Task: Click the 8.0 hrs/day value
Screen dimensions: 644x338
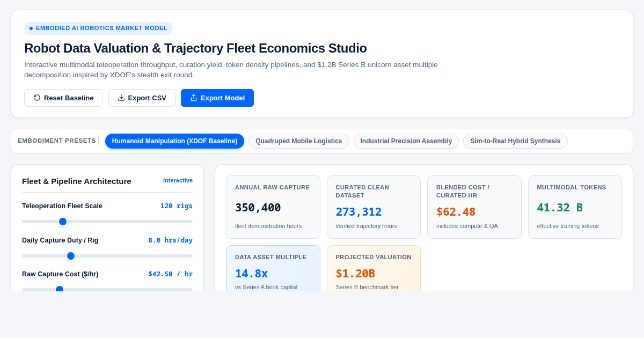Action: tap(171, 240)
